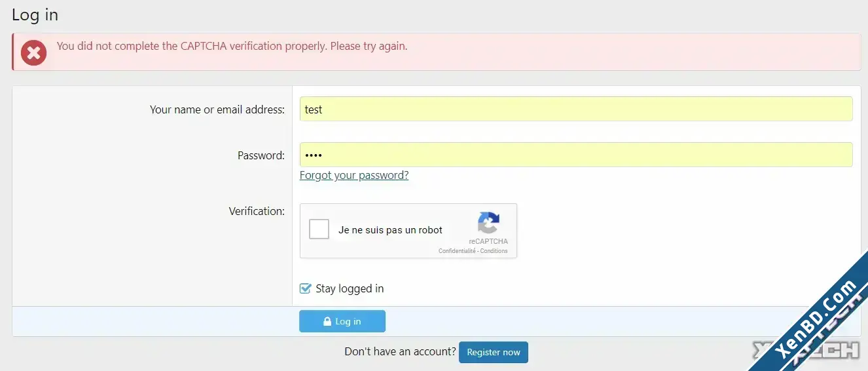Check the "Je ne suis pas un robot" box
The width and height of the screenshot is (868, 371).
319,229
